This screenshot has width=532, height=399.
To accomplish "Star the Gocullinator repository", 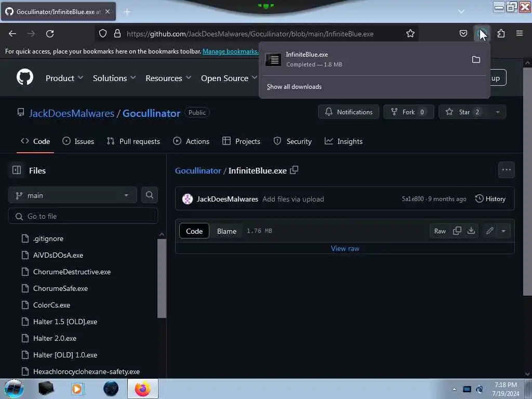I will coord(464,112).
